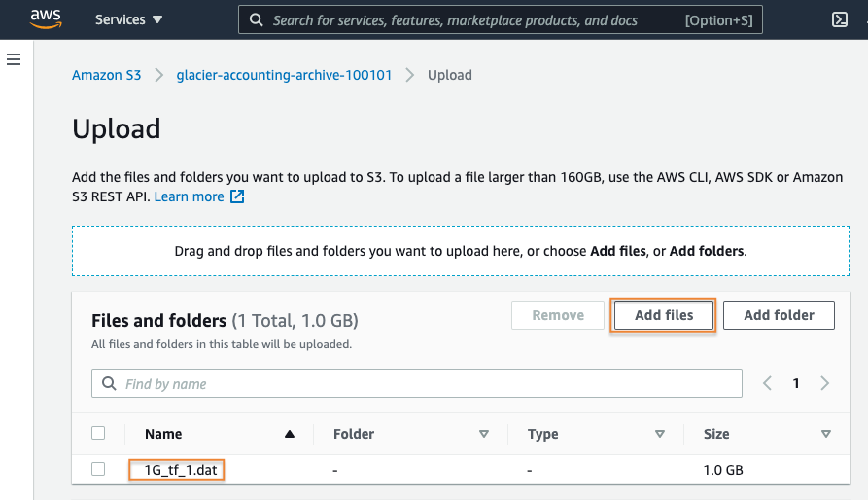This screenshot has height=500, width=868.
Task: Open the Learn more link
Action: click(189, 196)
